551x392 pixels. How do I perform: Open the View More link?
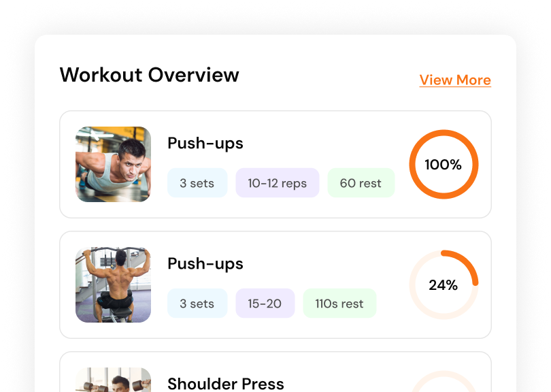pos(455,80)
